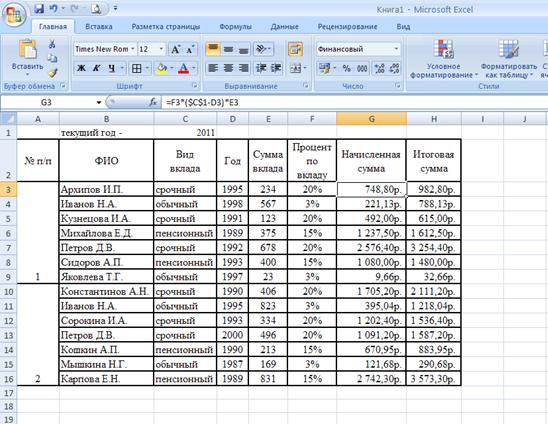Select cell Константинов А.Н.
The image size is (548, 424).
click(106, 291)
